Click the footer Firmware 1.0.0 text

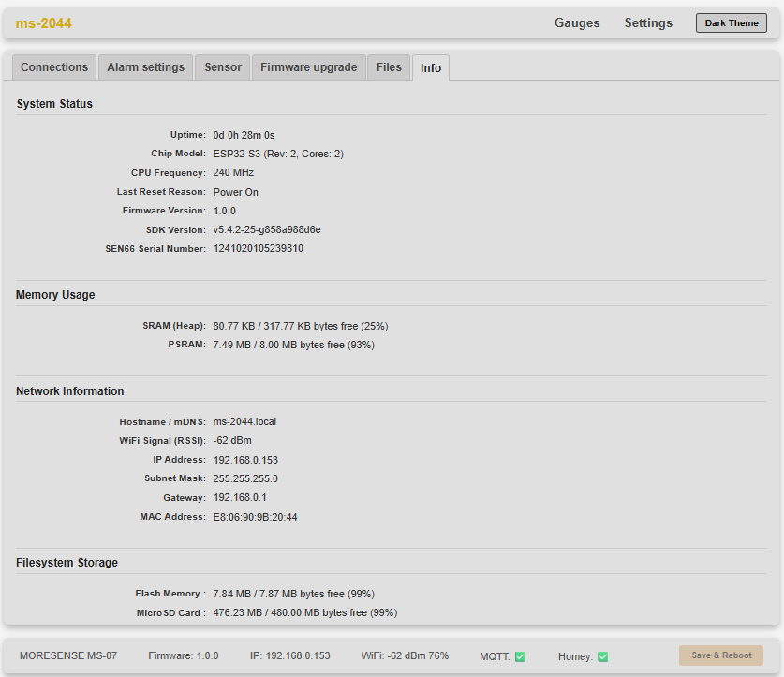click(183, 655)
